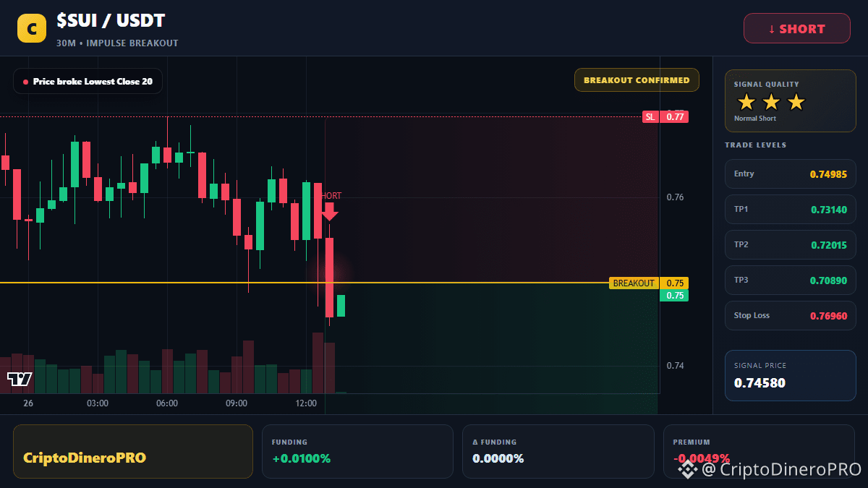The height and width of the screenshot is (488, 868).
Task: Click the 09:00 time axis label
Action: pyautogui.click(x=237, y=403)
